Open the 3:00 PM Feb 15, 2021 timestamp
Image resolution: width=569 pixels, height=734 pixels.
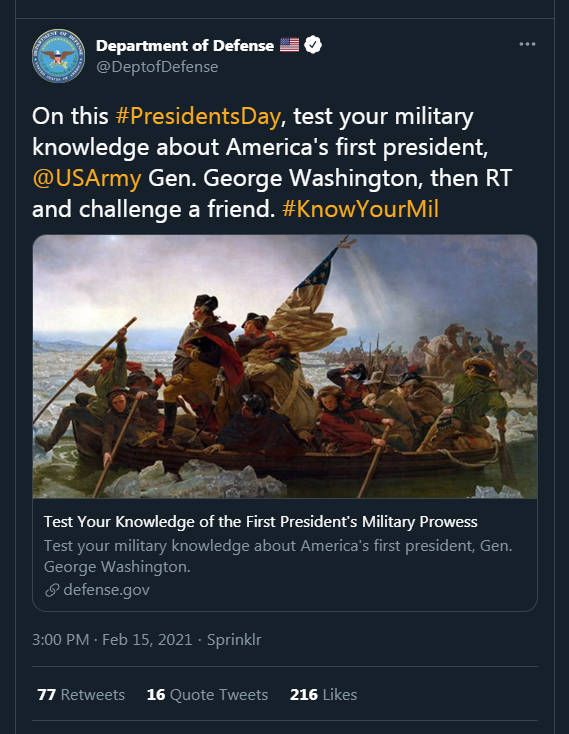coord(112,639)
